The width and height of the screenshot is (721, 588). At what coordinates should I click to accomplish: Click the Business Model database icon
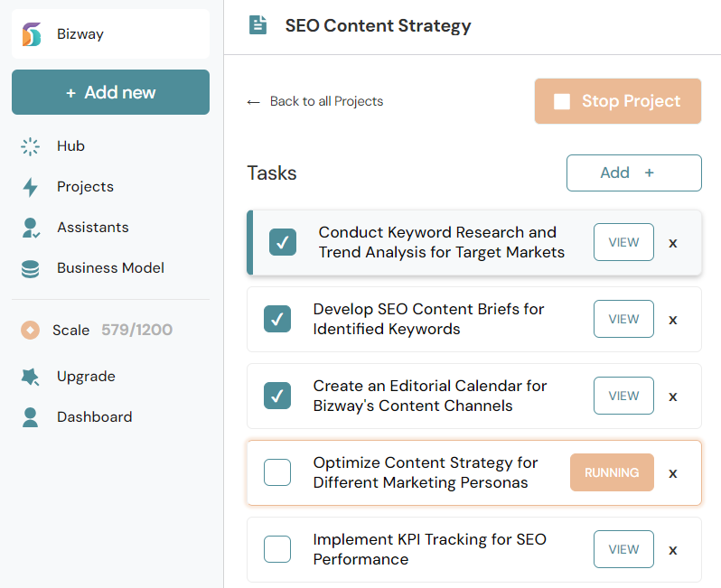31,268
